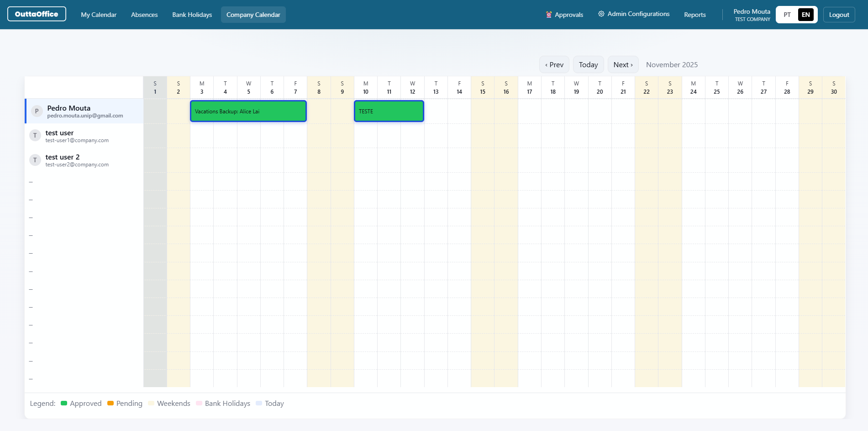Switch interface language to PT
Screen dimensions: 868x431
(x=787, y=14)
